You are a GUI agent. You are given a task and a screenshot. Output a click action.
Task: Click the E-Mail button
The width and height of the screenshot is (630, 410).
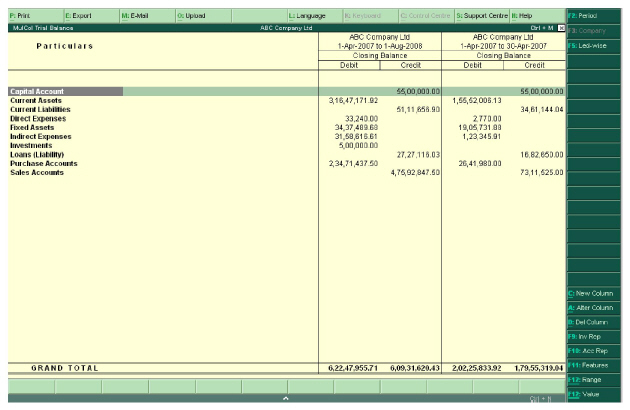pyautogui.click(x=147, y=16)
